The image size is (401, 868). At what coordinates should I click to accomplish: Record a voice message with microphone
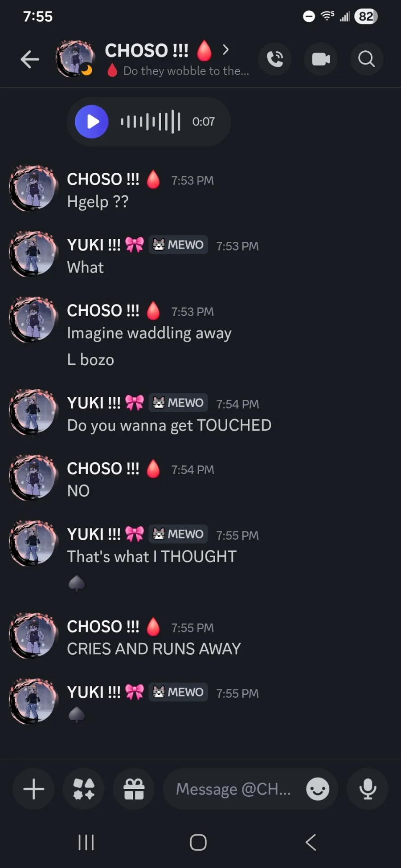[x=368, y=789]
